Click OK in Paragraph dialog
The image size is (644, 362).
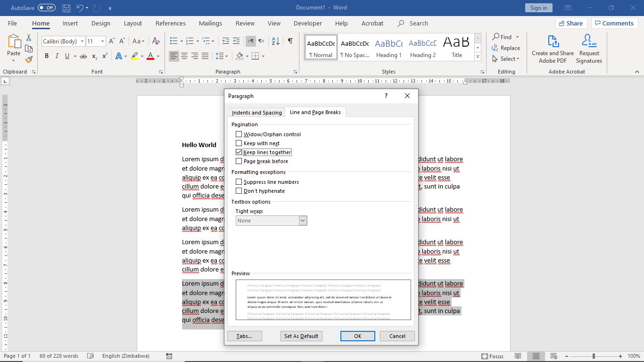pos(358,336)
